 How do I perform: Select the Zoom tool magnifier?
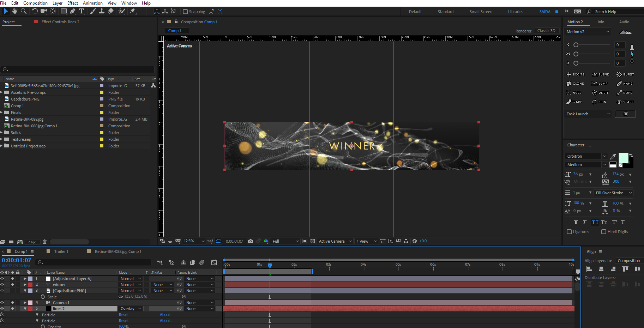point(24,11)
